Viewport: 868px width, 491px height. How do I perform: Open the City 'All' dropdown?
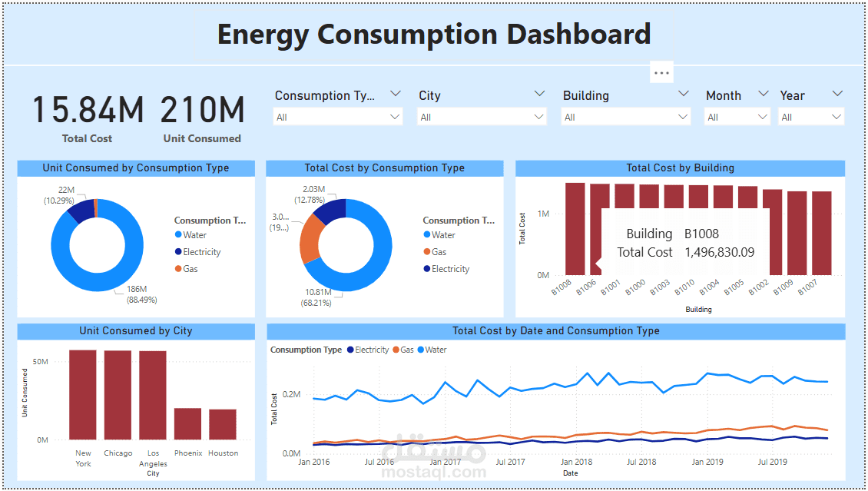(482, 117)
